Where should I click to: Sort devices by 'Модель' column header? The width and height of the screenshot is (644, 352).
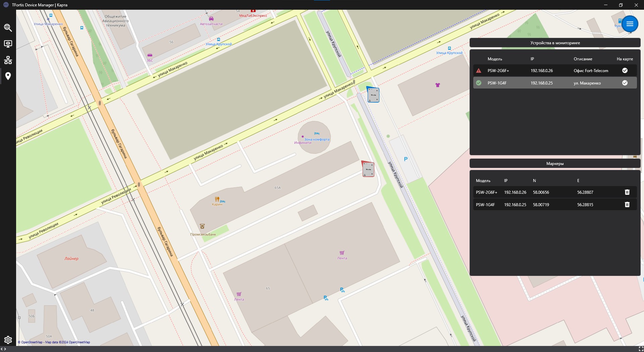[495, 59]
